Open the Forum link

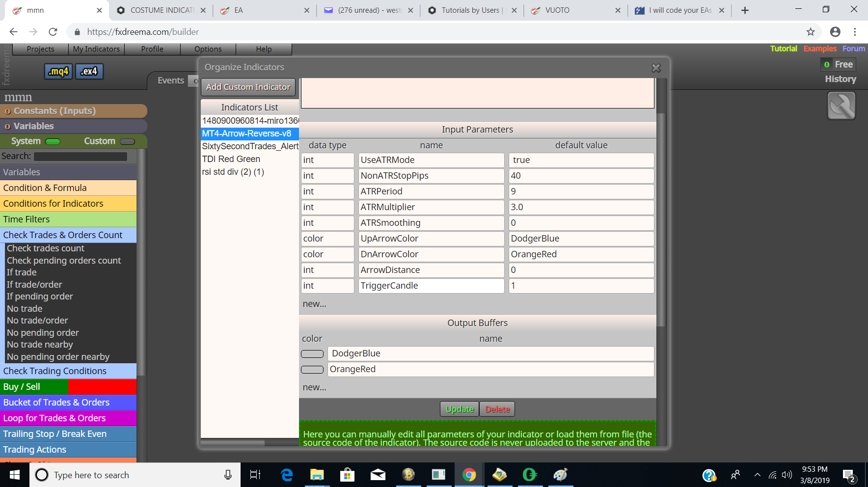(854, 49)
